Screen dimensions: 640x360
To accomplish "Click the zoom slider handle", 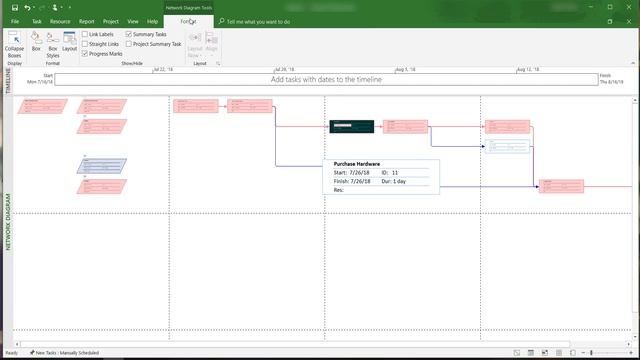I will point(591,353).
